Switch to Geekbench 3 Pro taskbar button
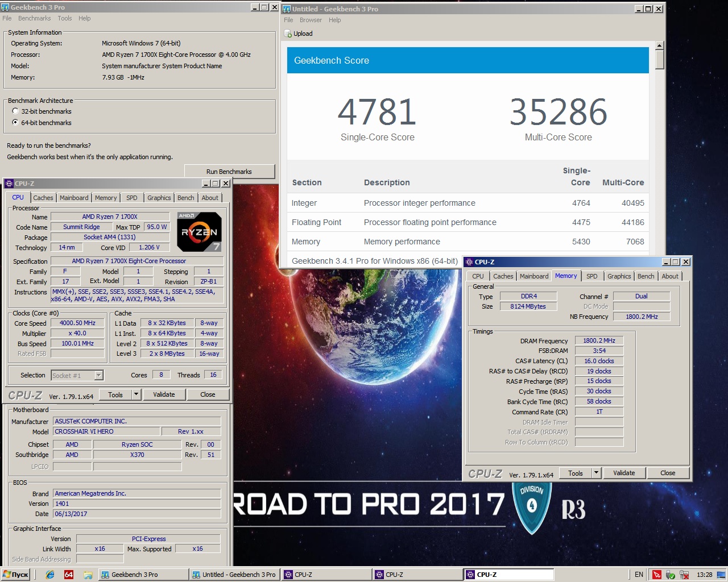728x582 pixels. pos(143,575)
